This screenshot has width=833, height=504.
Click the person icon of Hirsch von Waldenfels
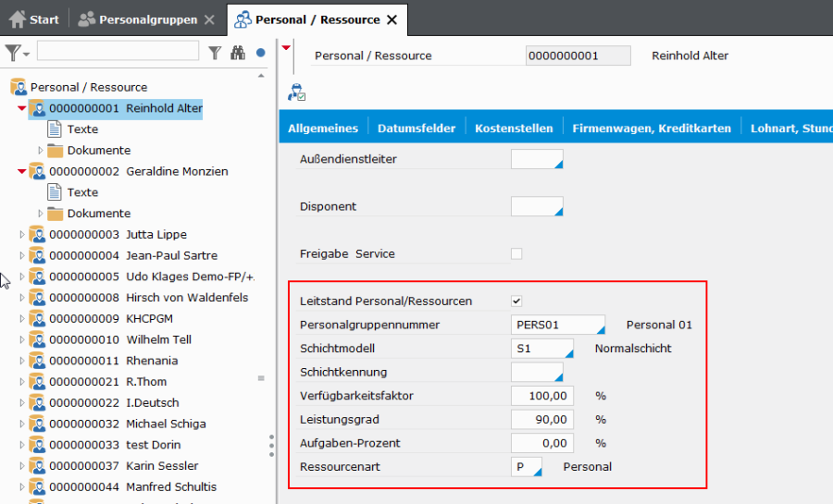[37, 297]
